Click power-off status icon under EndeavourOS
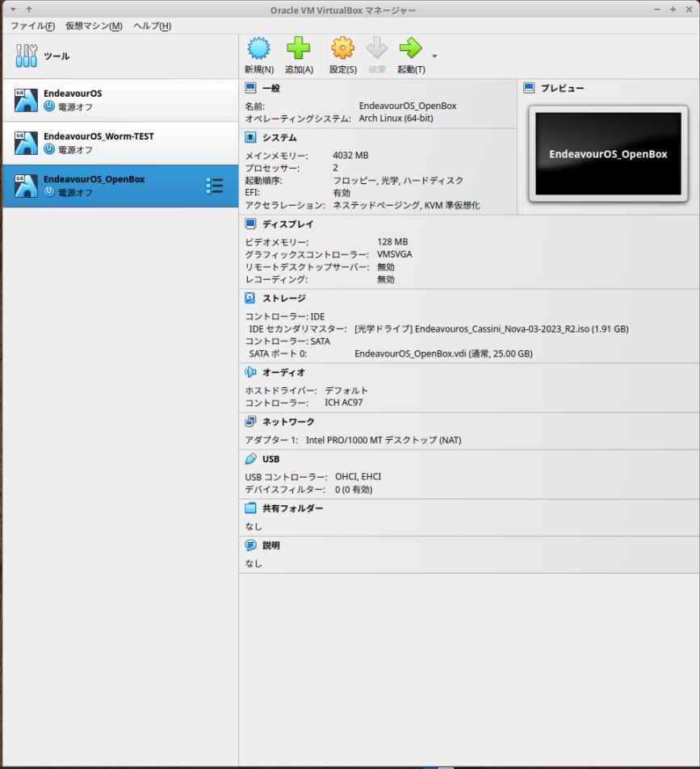The width and height of the screenshot is (700, 769). coord(49,106)
